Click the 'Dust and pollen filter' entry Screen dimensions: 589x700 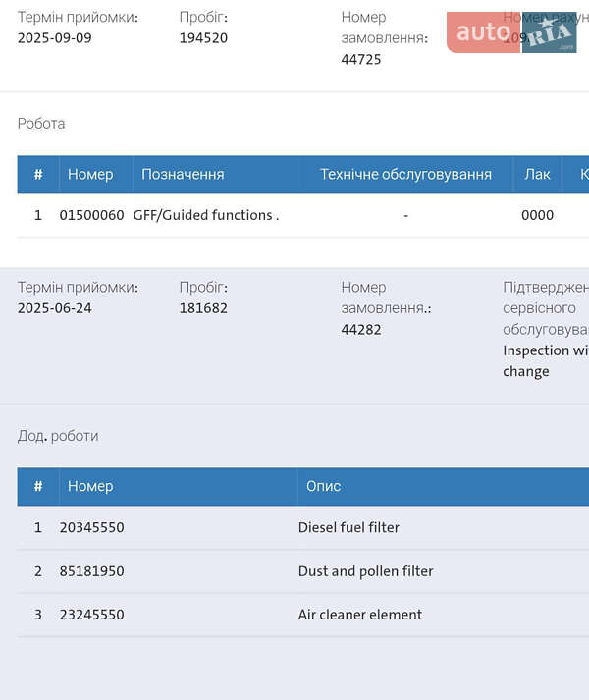(366, 571)
